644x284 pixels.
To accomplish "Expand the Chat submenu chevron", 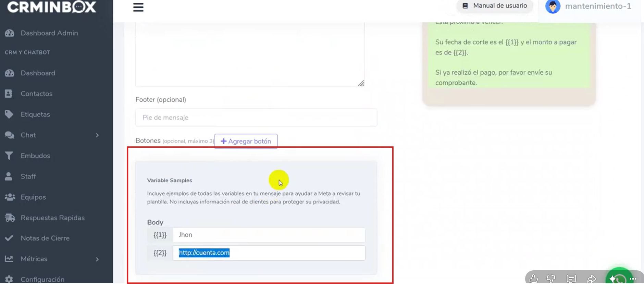I will 97,135.
